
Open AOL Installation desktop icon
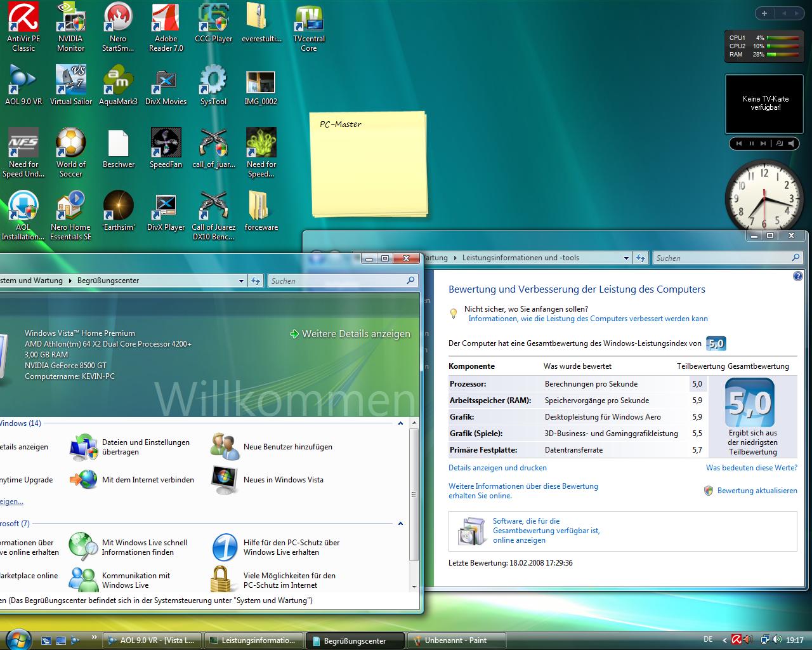[23, 215]
